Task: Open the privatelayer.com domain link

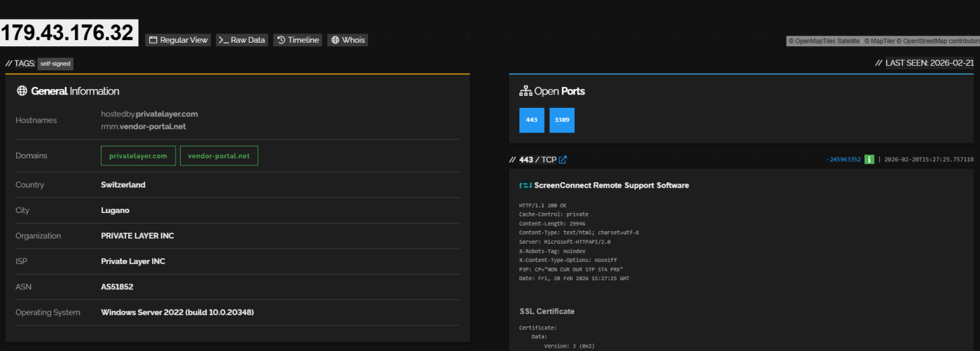Action: tap(138, 156)
